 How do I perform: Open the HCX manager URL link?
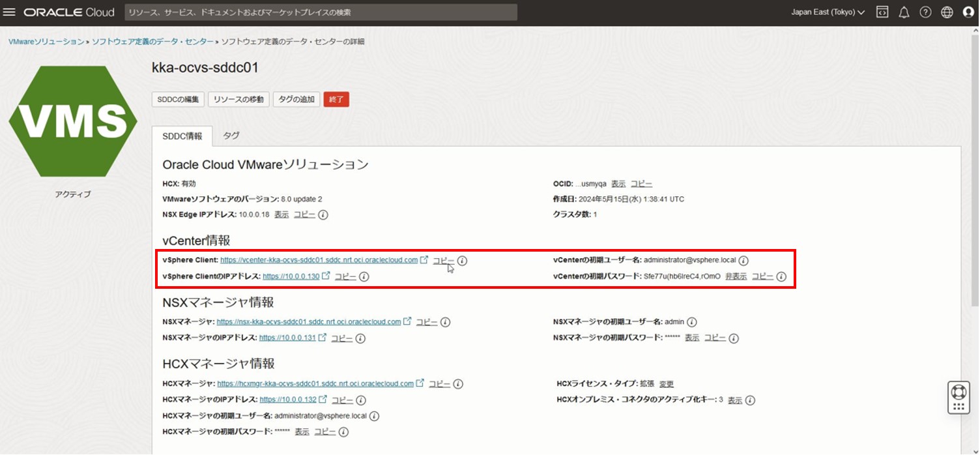[315, 384]
